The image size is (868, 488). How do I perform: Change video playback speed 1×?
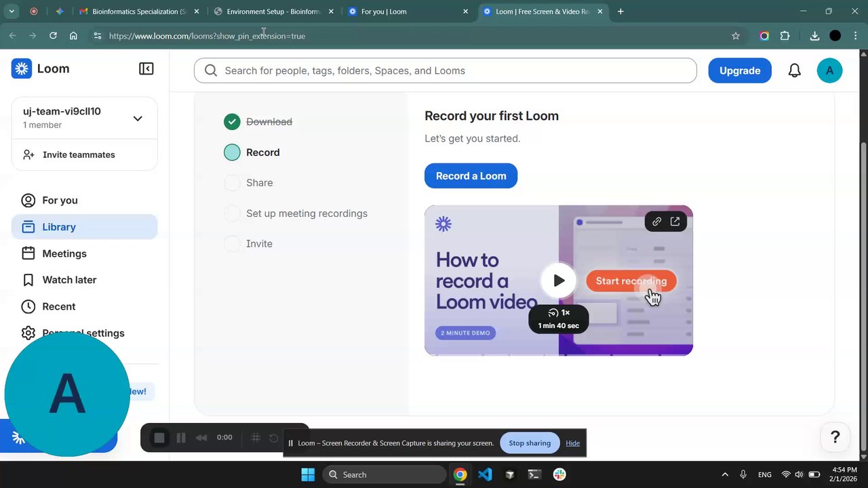[559, 312]
